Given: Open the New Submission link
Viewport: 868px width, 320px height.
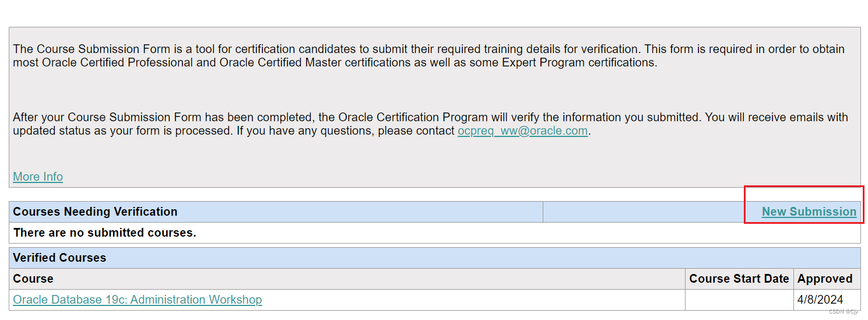Looking at the screenshot, I should (x=809, y=212).
